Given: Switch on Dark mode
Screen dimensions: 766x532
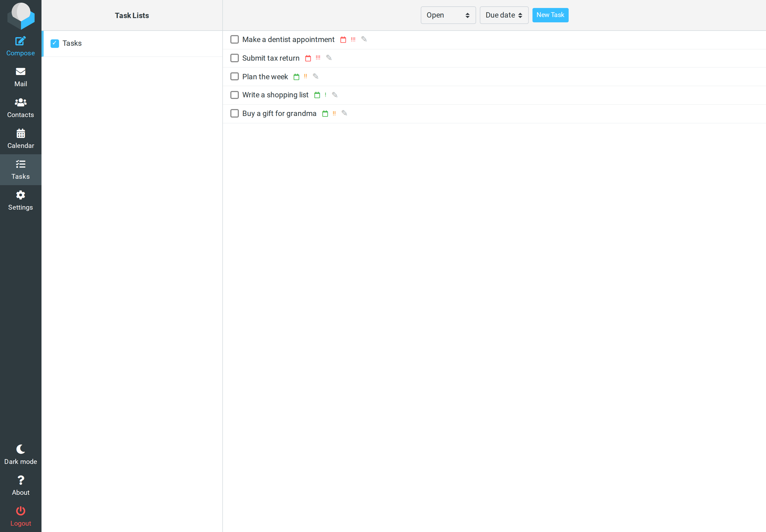Looking at the screenshot, I should pyautogui.click(x=20, y=455).
